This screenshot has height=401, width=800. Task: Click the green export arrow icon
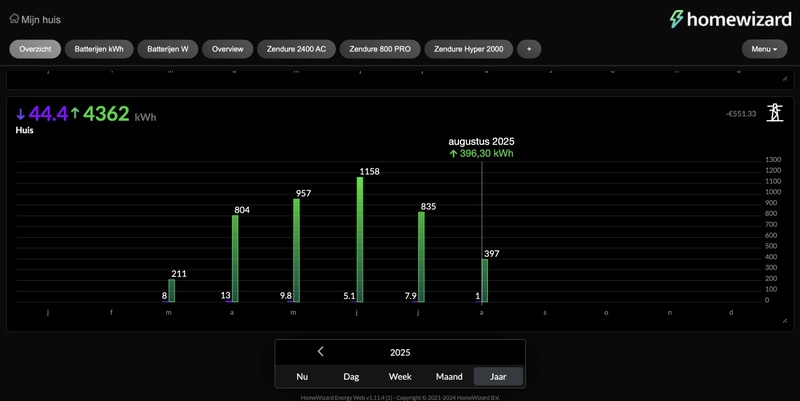pyautogui.click(x=75, y=113)
